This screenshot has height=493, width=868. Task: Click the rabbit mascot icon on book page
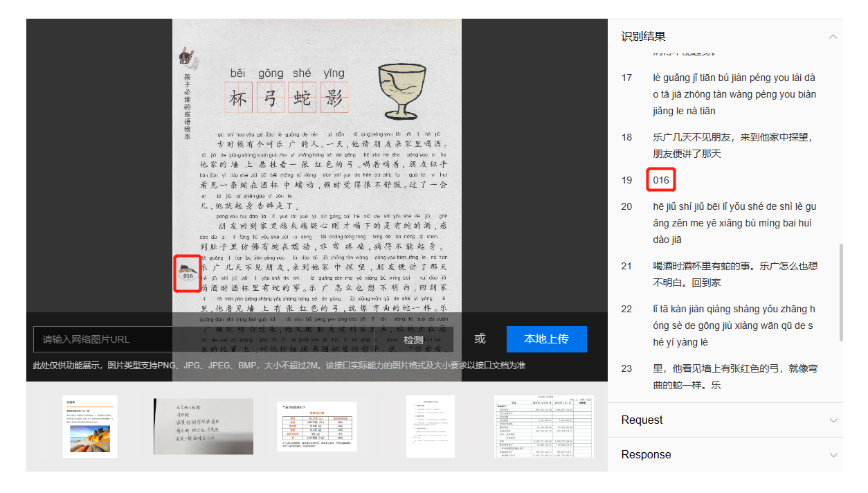(x=185, y=57)
